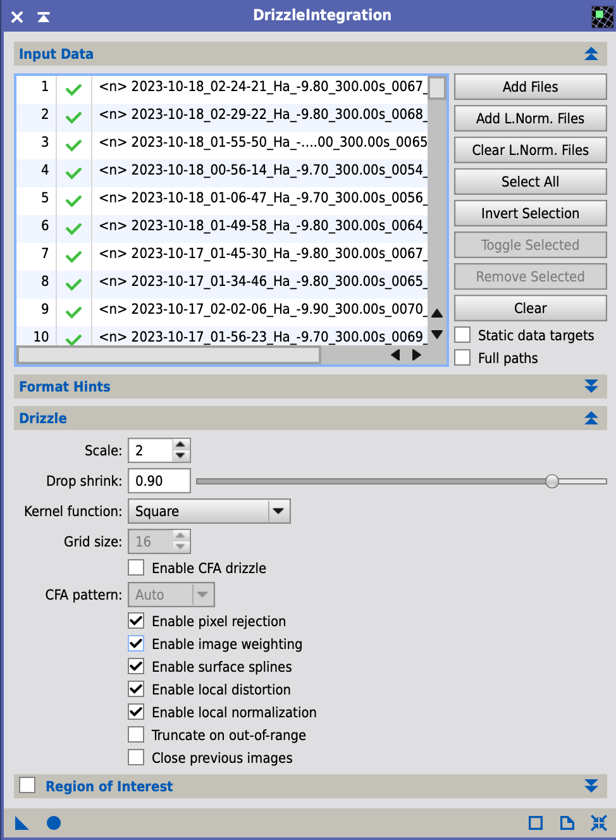Expand the Region of Interest section arrow

(x=591, y=786)
